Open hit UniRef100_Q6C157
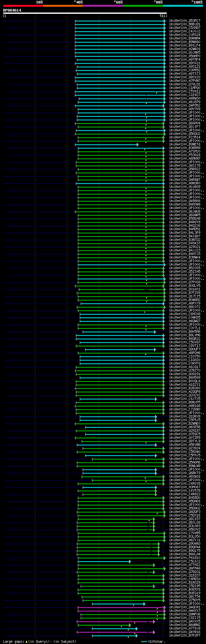This screenshot has width=206, height=644. [x=185, y=519]
